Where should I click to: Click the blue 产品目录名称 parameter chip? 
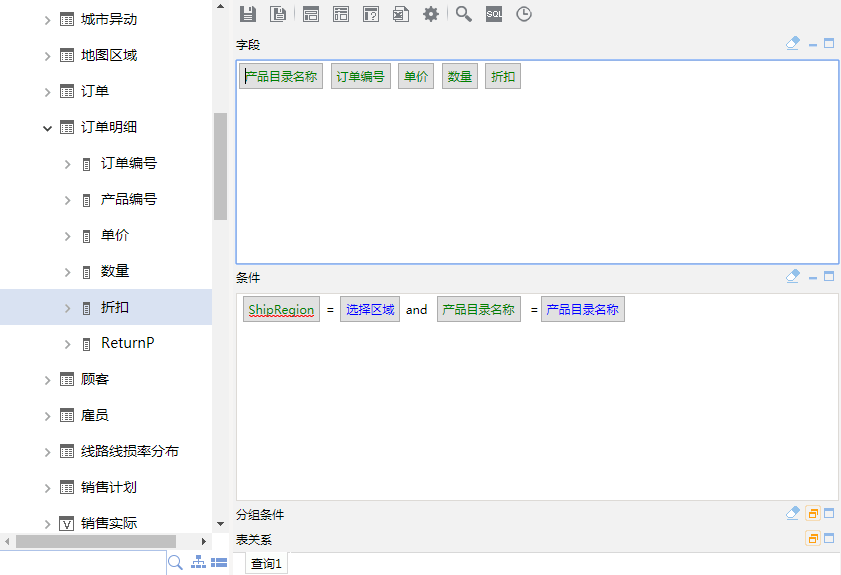point(583,309)
